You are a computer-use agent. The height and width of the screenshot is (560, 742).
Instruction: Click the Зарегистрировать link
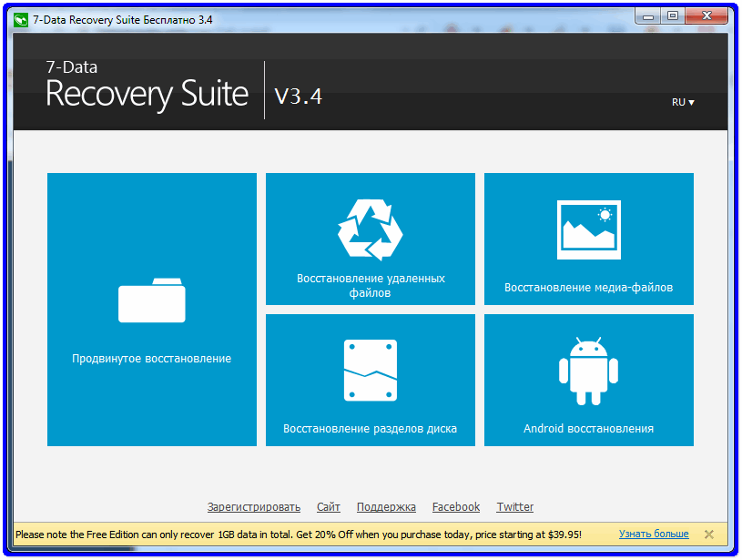[253, 507]
